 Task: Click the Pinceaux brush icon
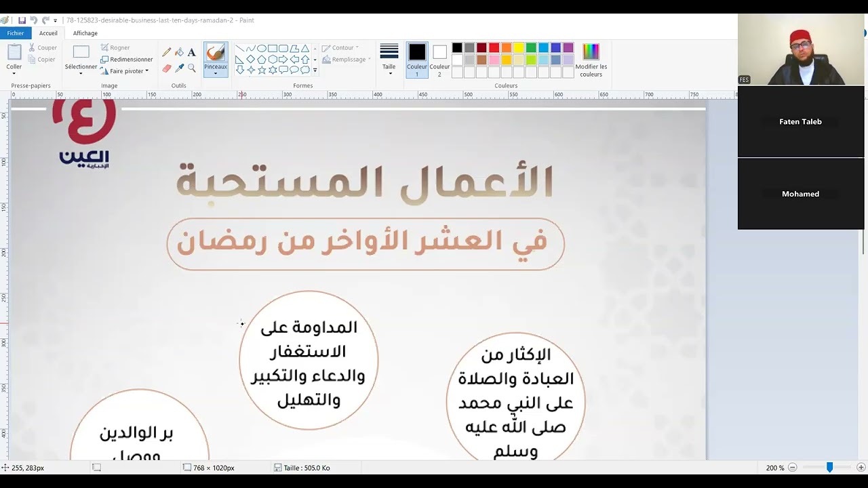(x=216, y=52)
